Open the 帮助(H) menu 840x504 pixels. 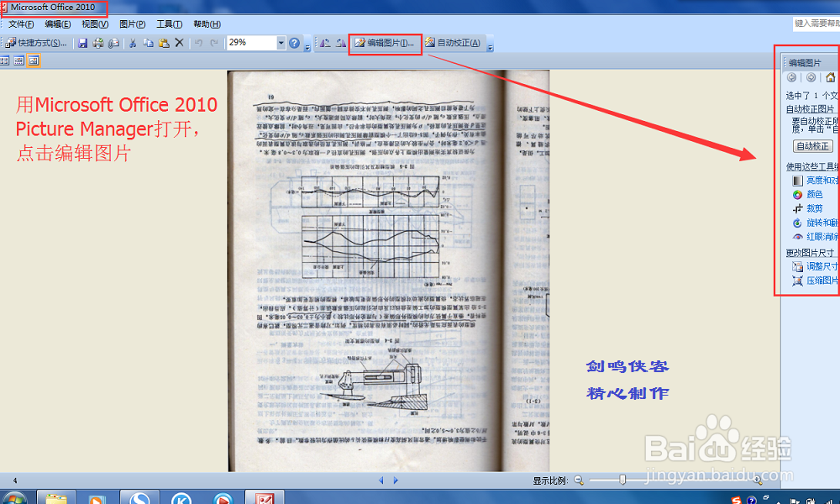[207, 24]
